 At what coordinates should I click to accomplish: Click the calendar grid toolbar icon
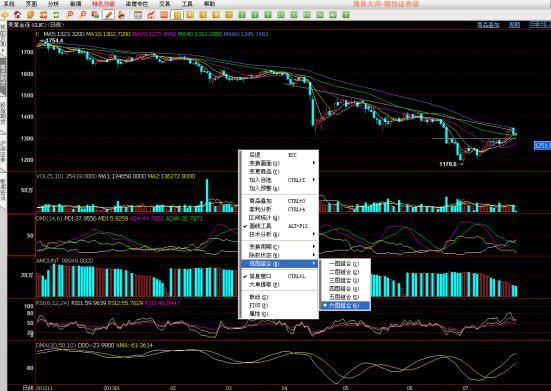pos(138,15)
